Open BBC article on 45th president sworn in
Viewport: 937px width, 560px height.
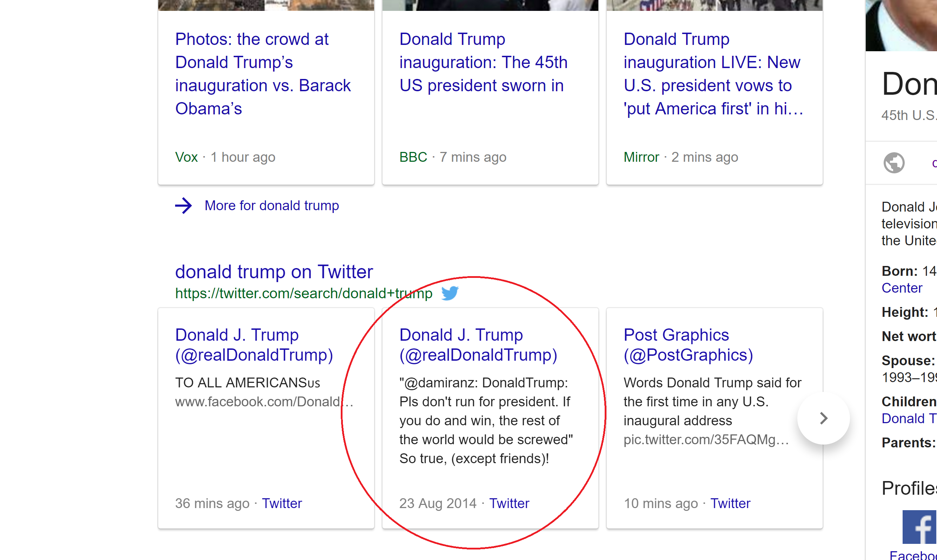[483, 62]
